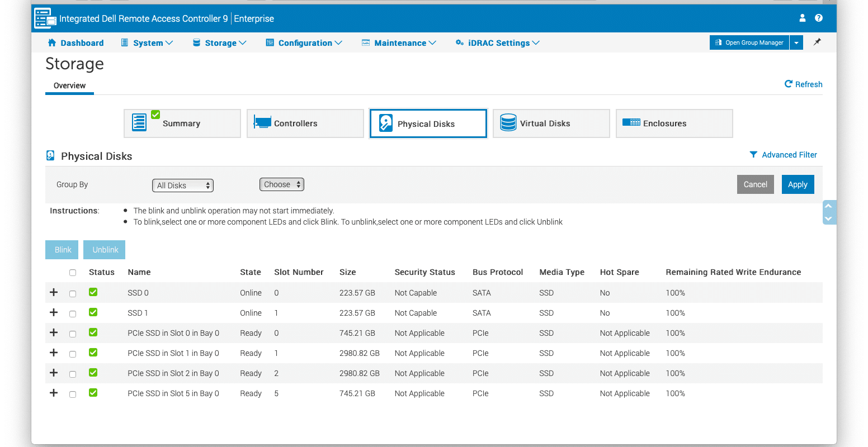Switch to the Virtual Disks view
The width and height of the screenshot is (868, 447).
pos(551,123)
